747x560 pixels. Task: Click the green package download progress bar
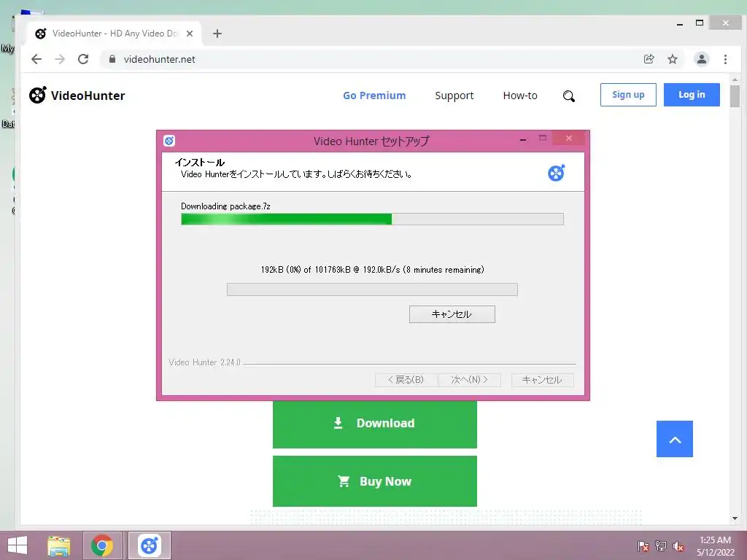[372, 219]
